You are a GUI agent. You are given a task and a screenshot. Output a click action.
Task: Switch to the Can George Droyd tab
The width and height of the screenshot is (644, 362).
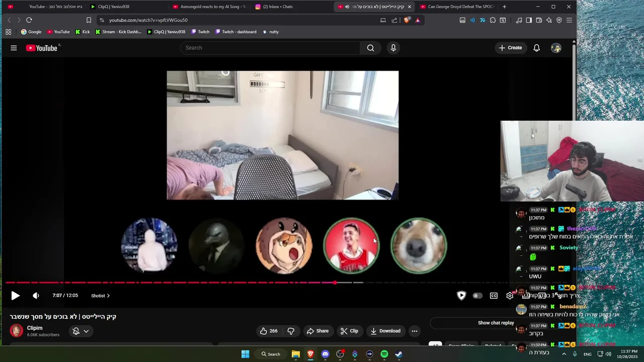click(457, 7)
